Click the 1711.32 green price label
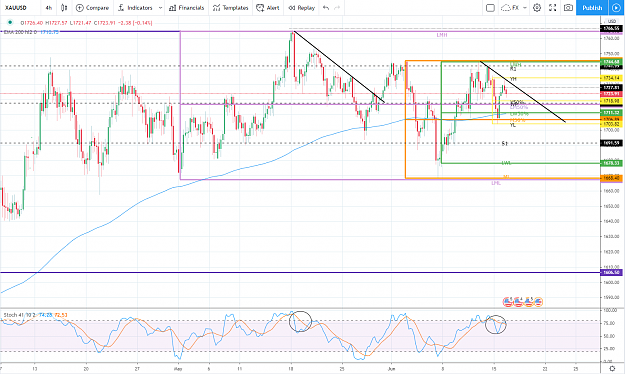625x374 pixels. (x=611, y=113)
